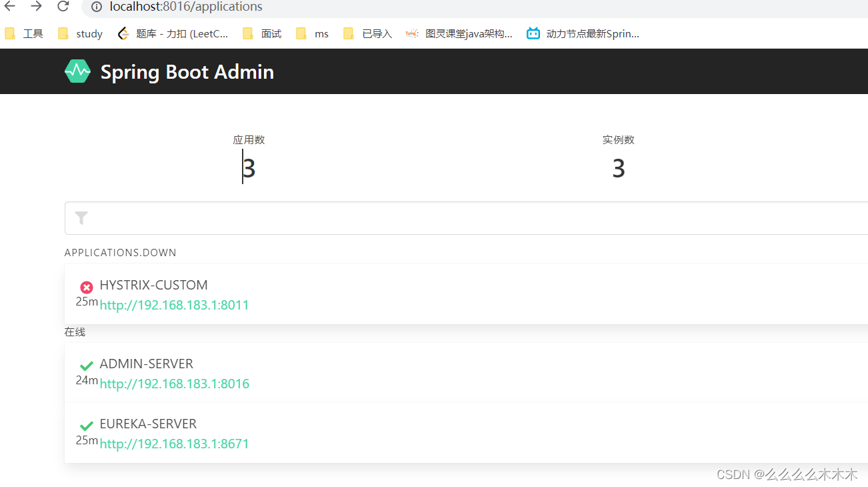Image resolution: width=868 pixels, height=487 pixels.
Task: Click the red down status icon for HYSTRIX-CUSTOM
Action: [87, 288]
